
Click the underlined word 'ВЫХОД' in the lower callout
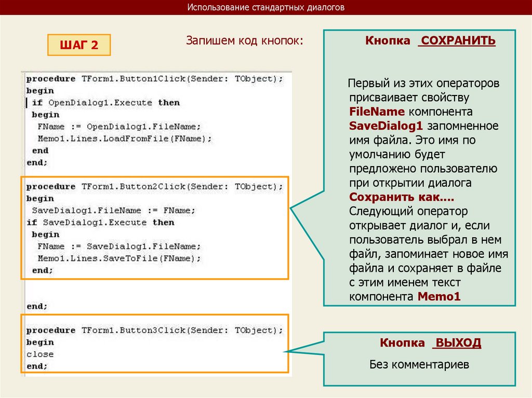pyautogui.click(x=458, y=343)
